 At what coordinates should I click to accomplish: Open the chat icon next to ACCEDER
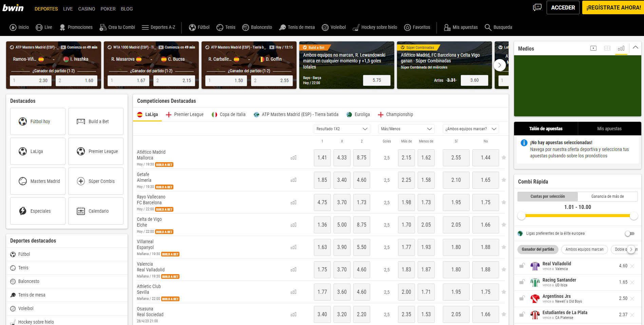[537, 7]
